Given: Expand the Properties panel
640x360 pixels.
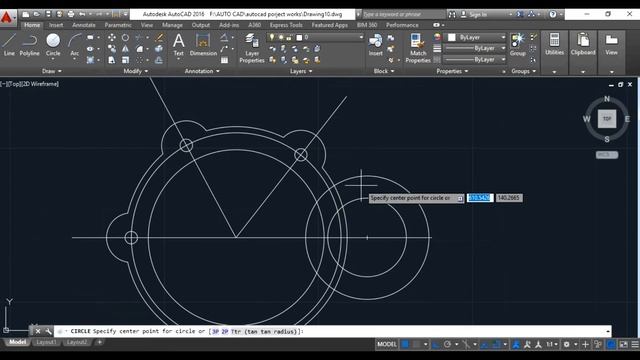Looking at the screenshot, I should [452, 71].
